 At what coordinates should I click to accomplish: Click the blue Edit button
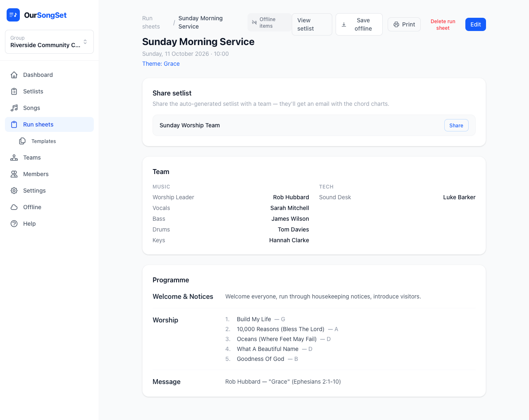[x=476, y=24]
